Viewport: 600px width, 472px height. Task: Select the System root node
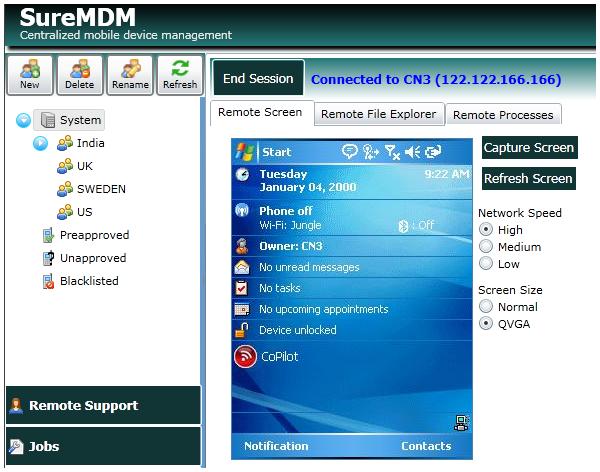69,120
